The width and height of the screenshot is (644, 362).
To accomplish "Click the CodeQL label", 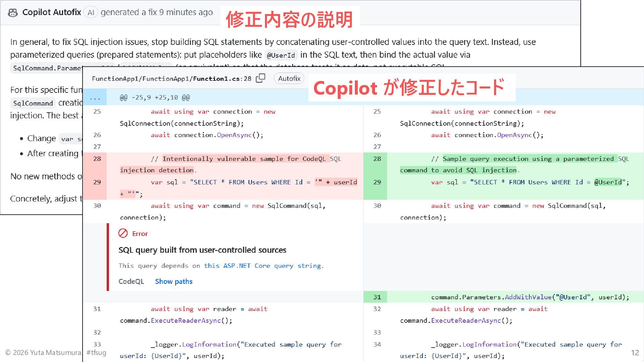I will click(131, 282).
